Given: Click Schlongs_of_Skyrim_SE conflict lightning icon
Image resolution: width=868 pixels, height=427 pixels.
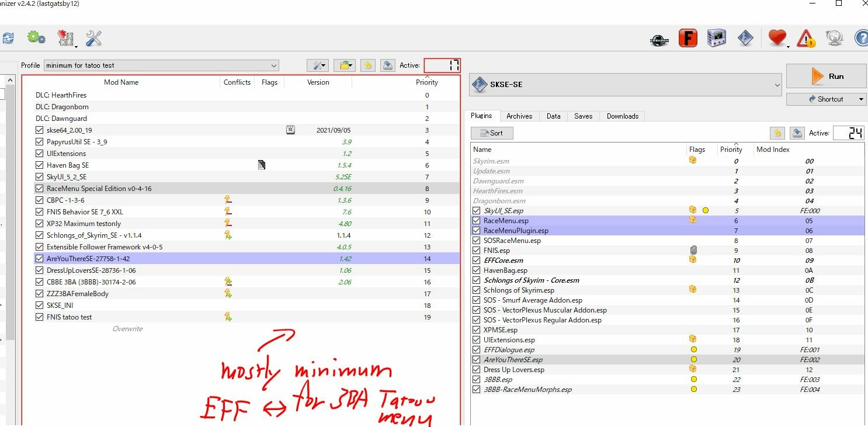Looking at the screenshot, I should point(228,235).
